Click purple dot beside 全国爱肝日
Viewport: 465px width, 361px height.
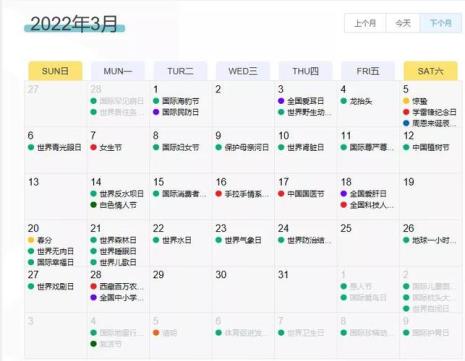344,193
